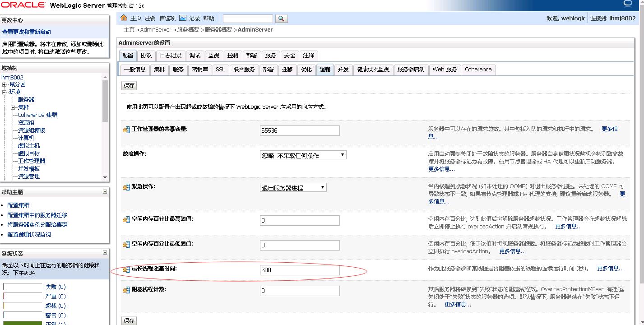Viewport: 644px width, 325px height.
Task: Click lhmj8002 domain root in tree
Action: (12, 77)
